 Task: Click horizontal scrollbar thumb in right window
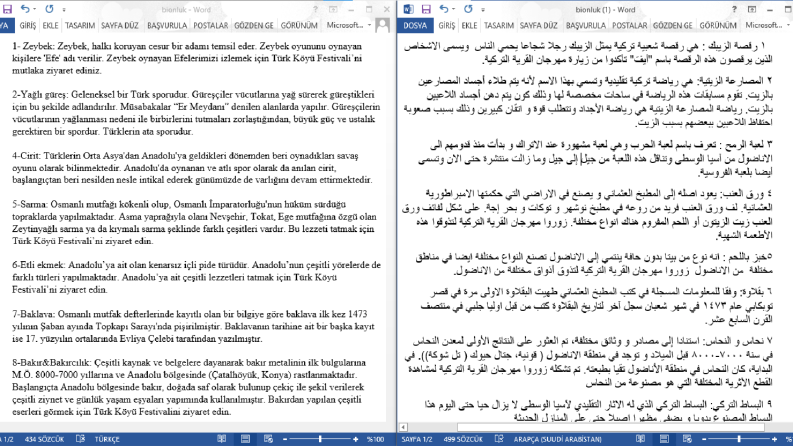(x=610, y=427)
